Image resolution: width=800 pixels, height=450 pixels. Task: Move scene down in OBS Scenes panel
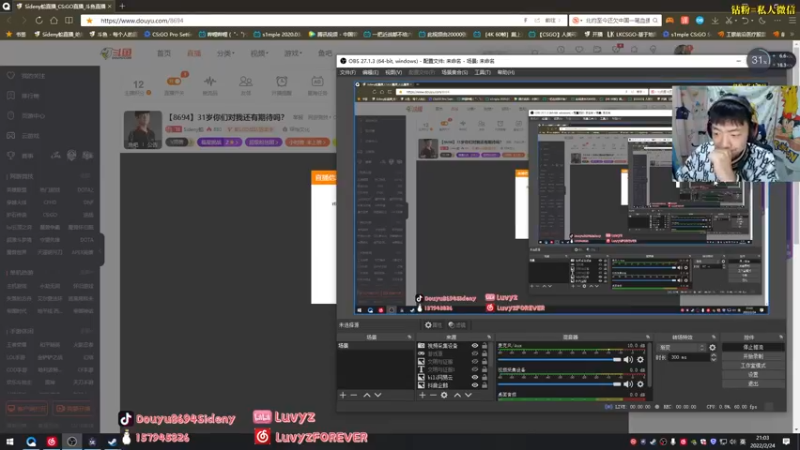point(378,395)
